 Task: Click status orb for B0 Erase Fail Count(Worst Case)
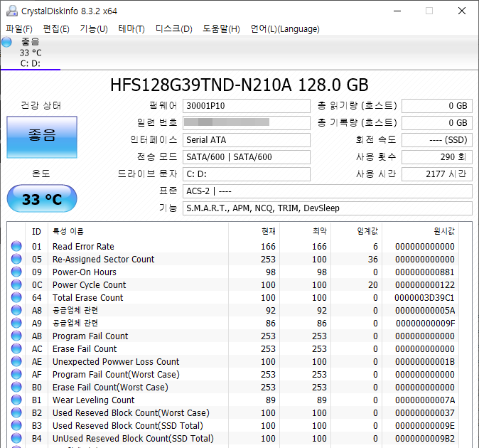tap(16, 387)
